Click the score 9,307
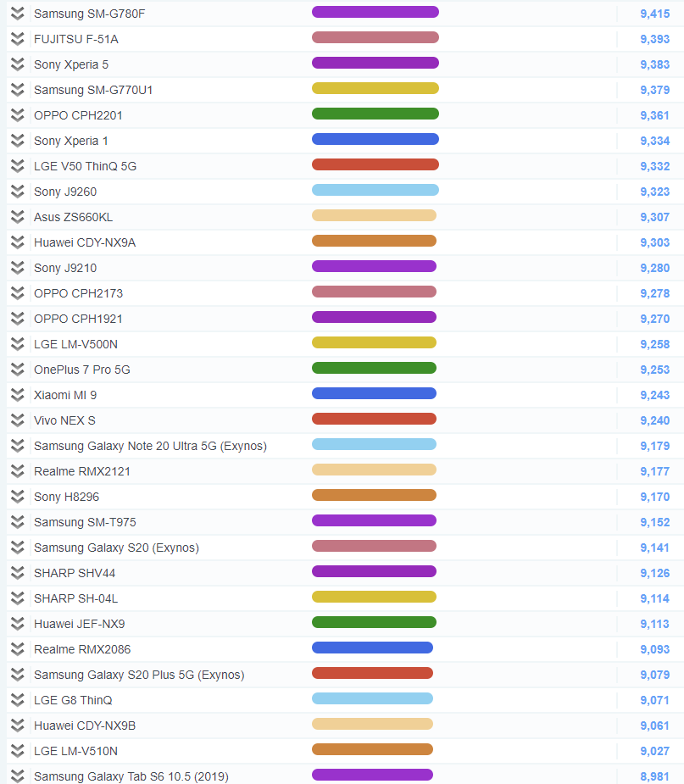684x784 pixels. [655, 217]
